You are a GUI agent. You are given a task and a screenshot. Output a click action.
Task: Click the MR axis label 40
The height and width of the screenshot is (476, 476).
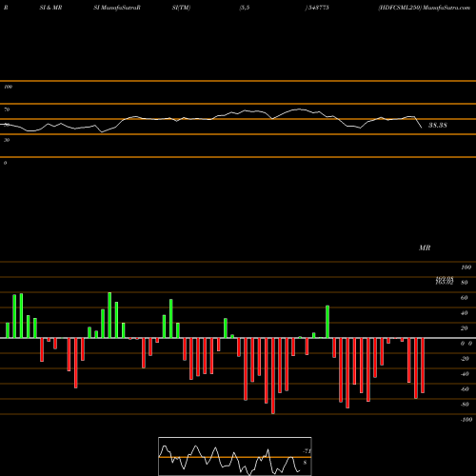pos(465,313)
